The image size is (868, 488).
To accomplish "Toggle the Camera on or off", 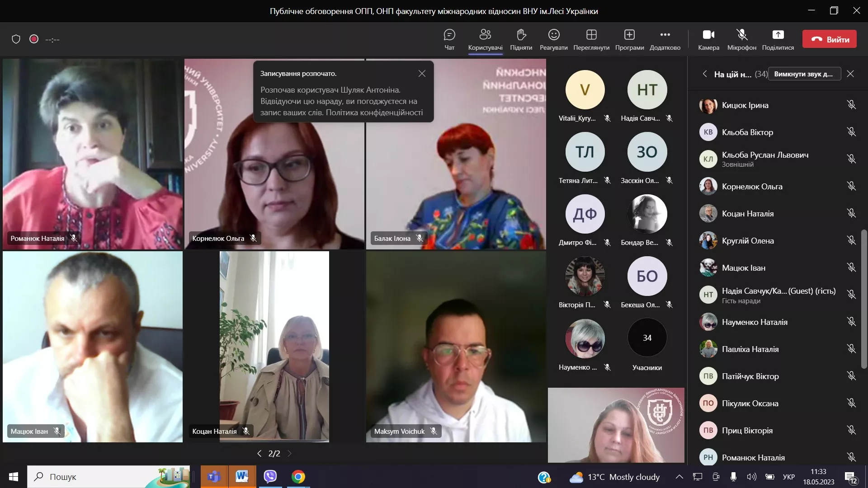I will tap(708, 35).
